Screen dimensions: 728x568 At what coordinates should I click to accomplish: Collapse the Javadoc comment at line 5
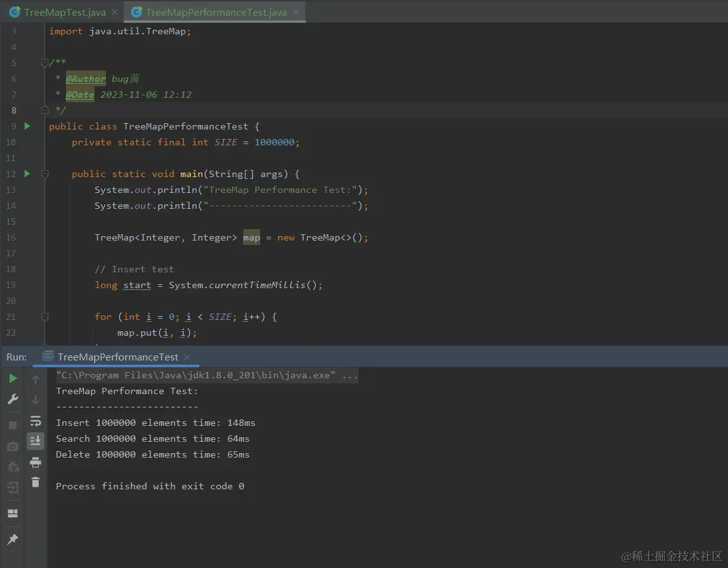(44, 63)
